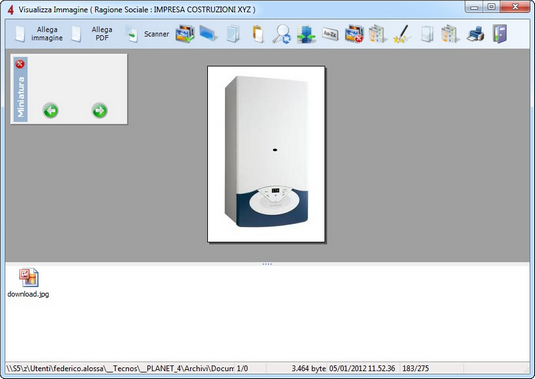This screenshot has width=535, height=379.
Task: Select the download.jpg file icon
Action: [29, 278]
